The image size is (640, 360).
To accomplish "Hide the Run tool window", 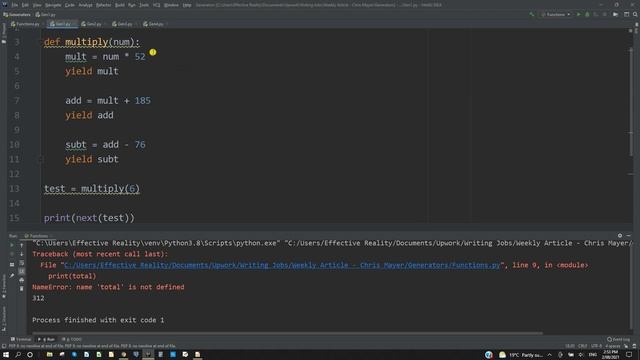I will click(x=629, y=236).
